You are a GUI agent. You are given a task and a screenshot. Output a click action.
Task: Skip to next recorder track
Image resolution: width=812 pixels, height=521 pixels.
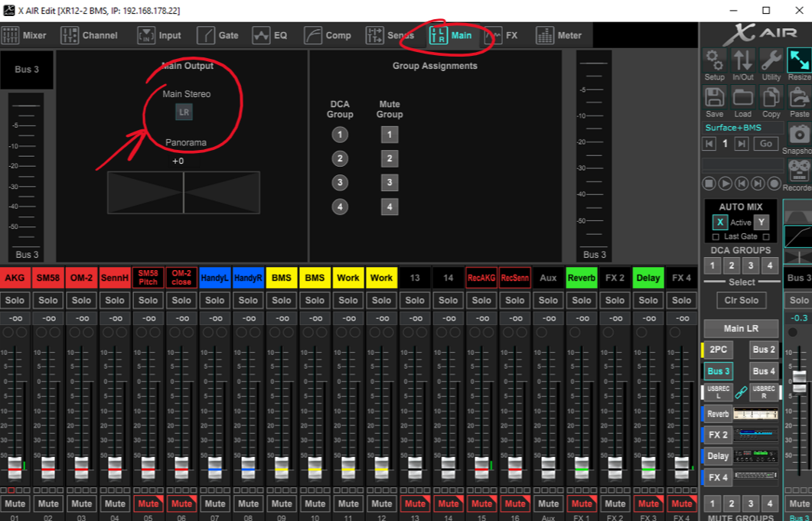[758, 184]
